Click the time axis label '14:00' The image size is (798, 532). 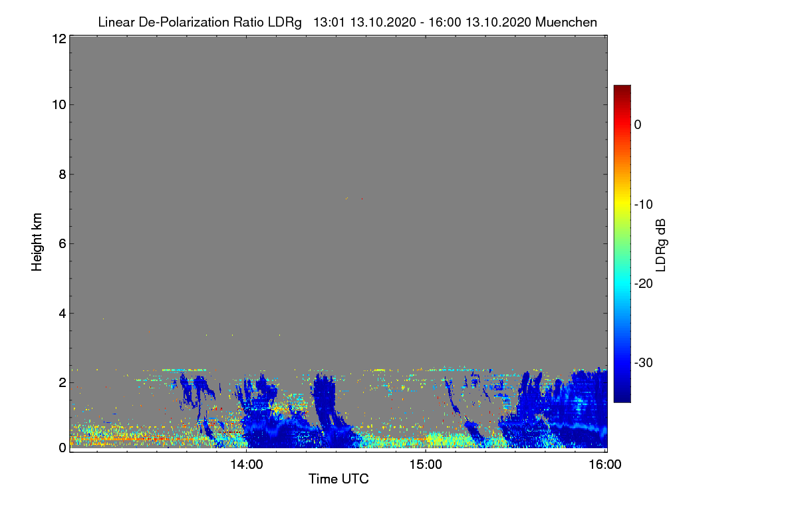(246, 465)
